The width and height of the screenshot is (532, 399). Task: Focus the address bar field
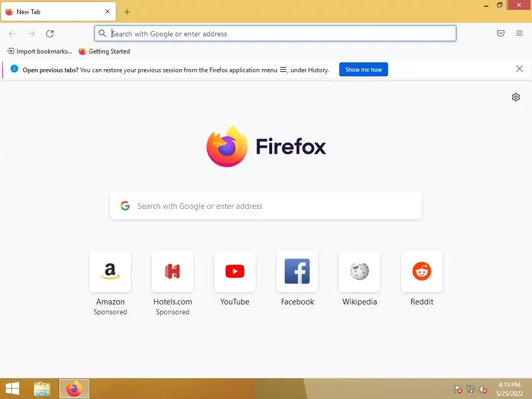(275, 34)
